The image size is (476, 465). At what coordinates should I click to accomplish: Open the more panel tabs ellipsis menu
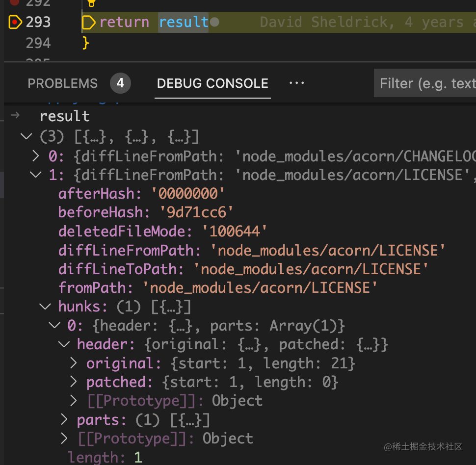[x=296, y=83]
